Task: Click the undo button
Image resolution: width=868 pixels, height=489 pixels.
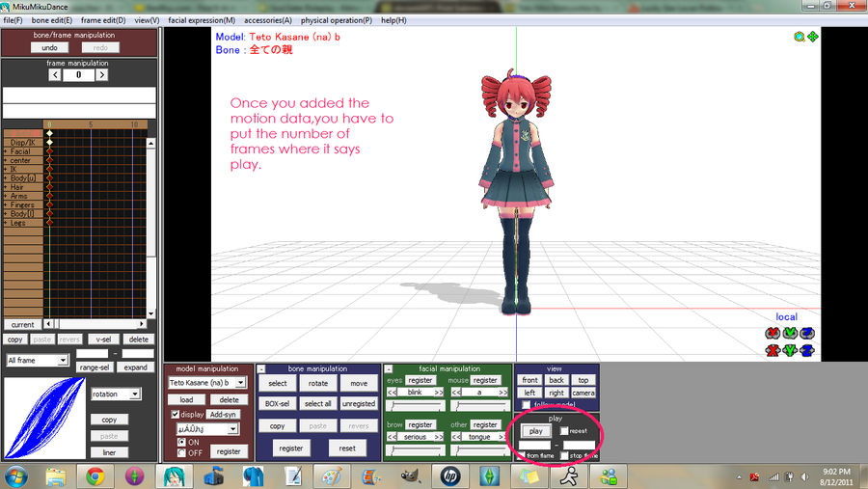Action: tap(49, 47)
